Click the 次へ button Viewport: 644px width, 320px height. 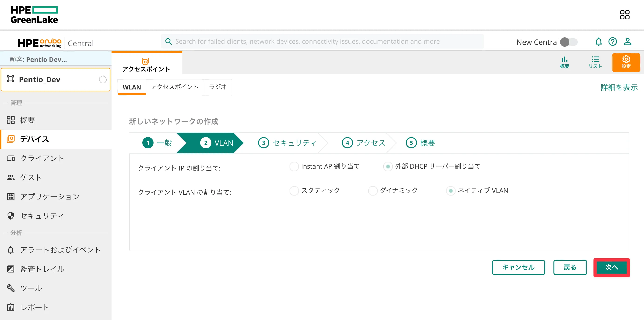pos(611,267)
